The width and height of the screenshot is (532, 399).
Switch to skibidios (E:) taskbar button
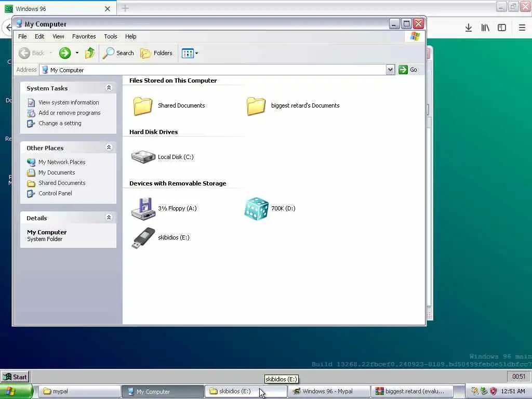[246, 392]
